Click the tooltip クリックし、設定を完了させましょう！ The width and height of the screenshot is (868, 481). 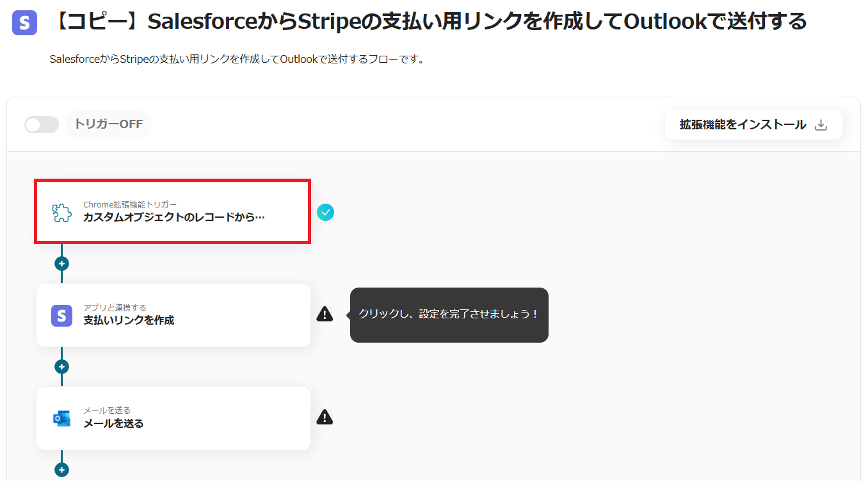coord(449,314)
